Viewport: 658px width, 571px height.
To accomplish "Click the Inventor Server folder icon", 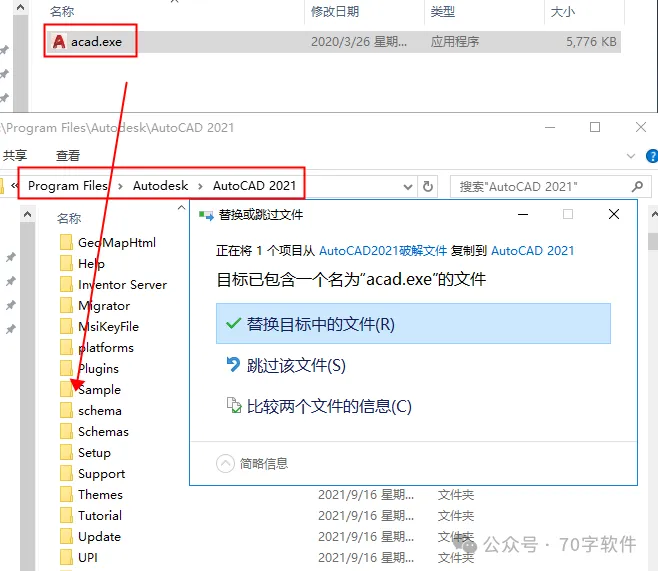I will click(66, 284).
